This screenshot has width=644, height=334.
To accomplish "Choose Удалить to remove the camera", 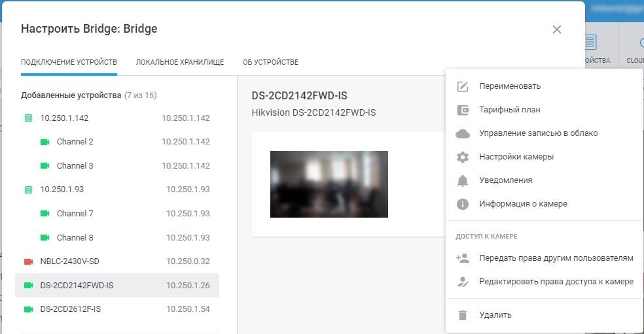I will coord(545,315).
